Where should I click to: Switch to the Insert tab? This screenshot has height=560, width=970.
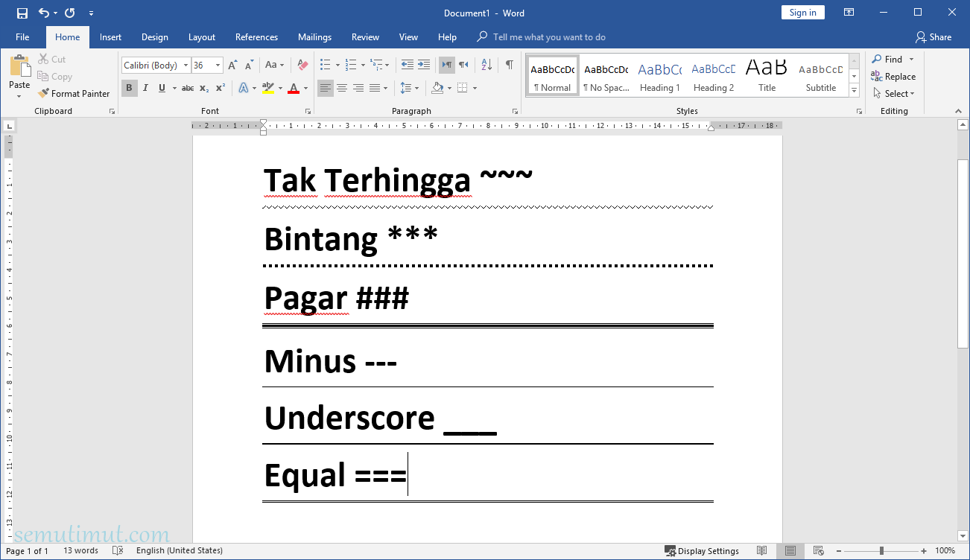110,37
